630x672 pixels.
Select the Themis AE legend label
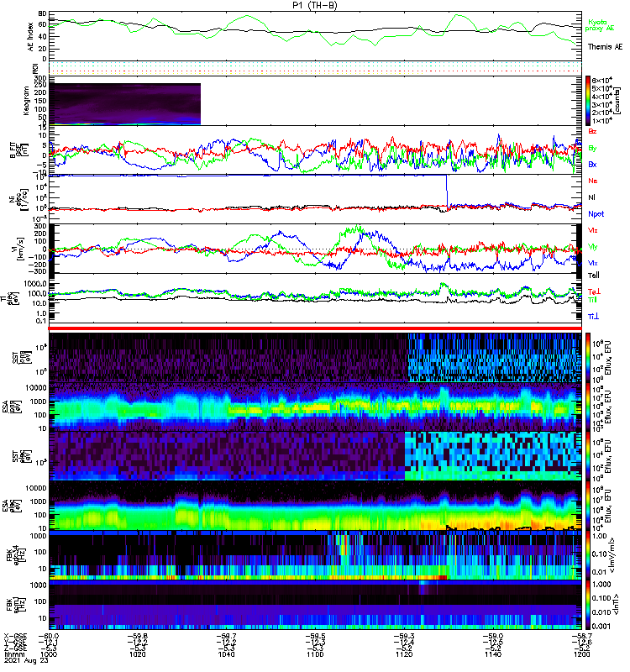click(605, 47)
